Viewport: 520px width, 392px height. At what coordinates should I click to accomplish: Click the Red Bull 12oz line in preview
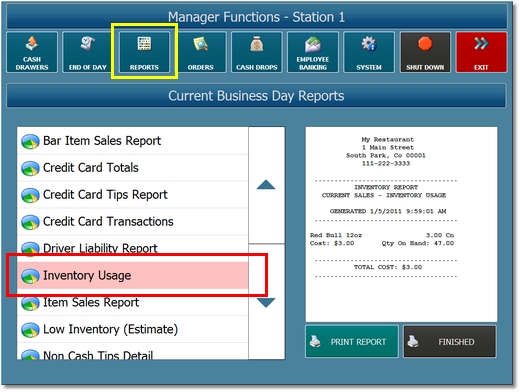click(x=382, y=235)
